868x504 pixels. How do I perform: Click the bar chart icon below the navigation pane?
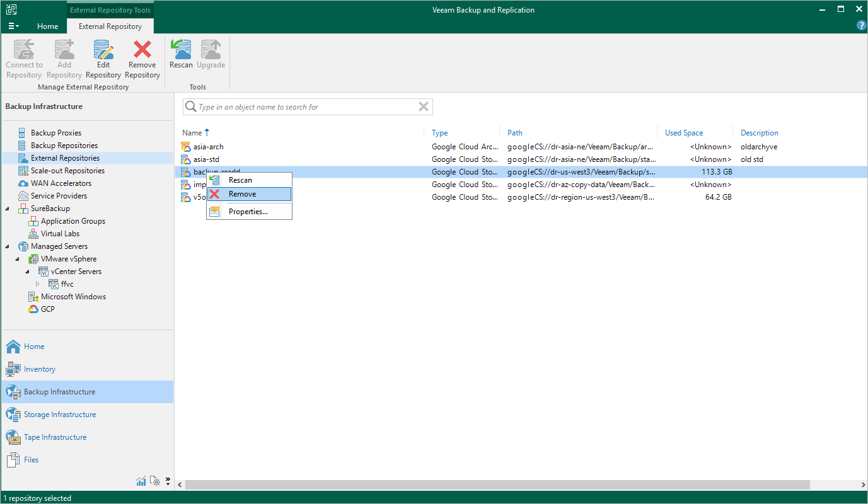point(141,481)
